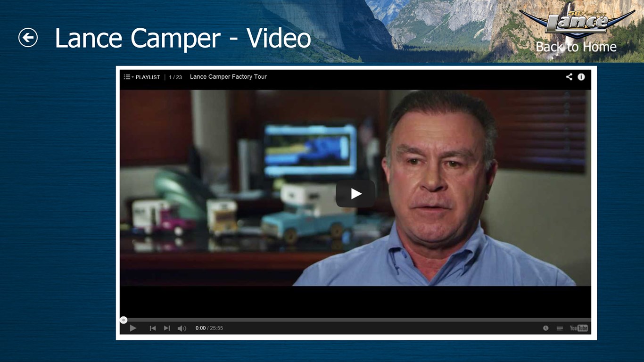
Task: Click the 0:00 / 25:55 time display
Action: pyautogui.click(x=209, y=328)
